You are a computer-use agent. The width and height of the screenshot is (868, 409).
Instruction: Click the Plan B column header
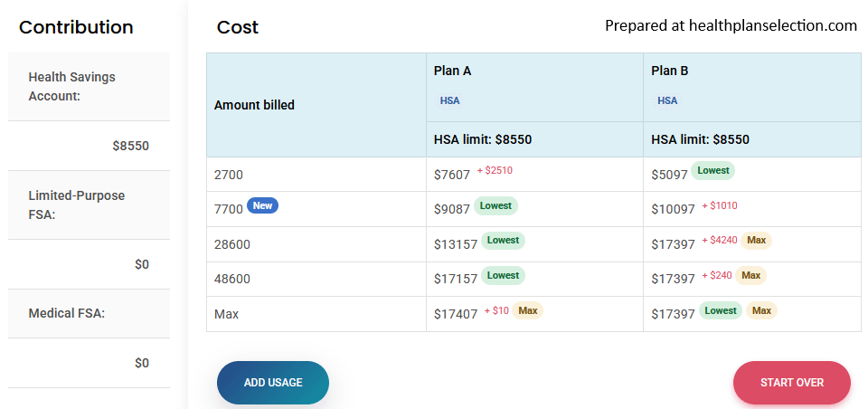coord(670,71)
